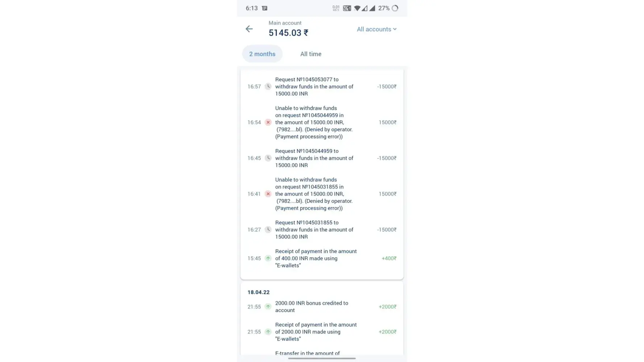The height and width of the screenshot is (362, 644).
Task: Click pending clock icon at 16:27
Action: click(x=268, y=230)
